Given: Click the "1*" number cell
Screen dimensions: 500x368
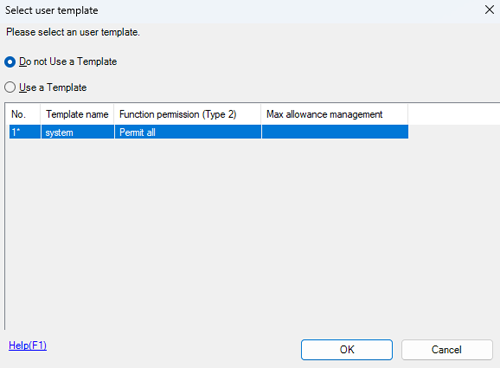Looking at the screenshot, I should pos(25,132).
